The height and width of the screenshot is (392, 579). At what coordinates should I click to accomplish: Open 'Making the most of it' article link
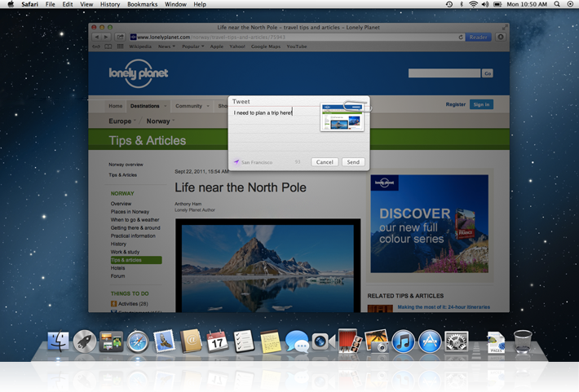click(x=444, y=306)
